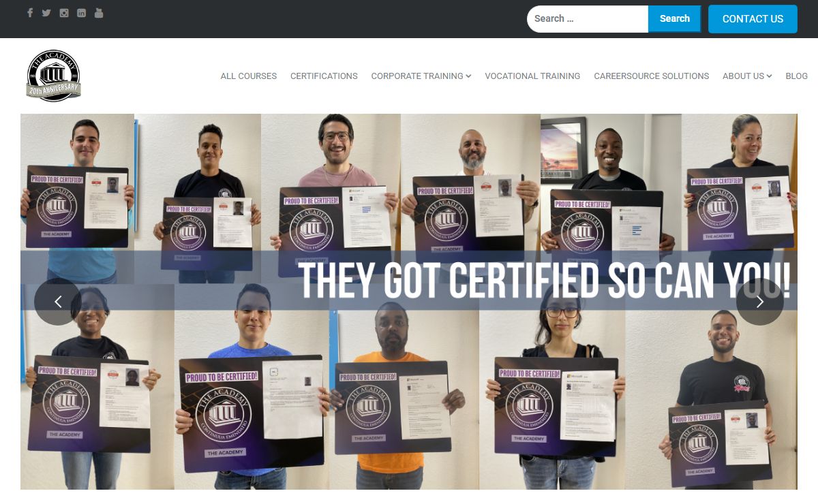Click the Search input field
Image resolution: width=818 pixels, height=504 pixels.
tap(588, 19)
